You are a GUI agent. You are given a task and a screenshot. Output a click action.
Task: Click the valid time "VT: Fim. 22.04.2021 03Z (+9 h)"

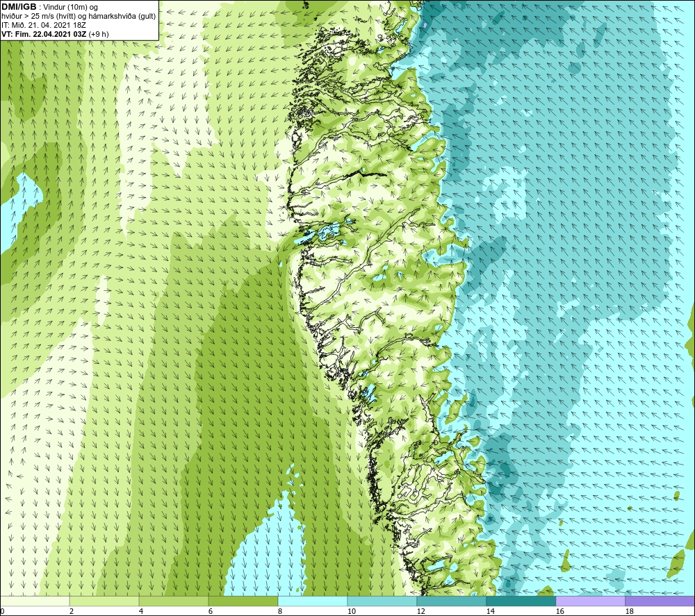click(55, 34)
